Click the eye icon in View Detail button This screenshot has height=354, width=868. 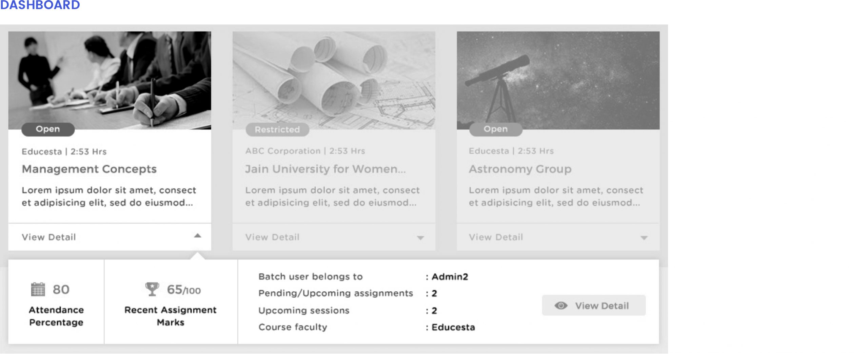click(x=561, y=306)
